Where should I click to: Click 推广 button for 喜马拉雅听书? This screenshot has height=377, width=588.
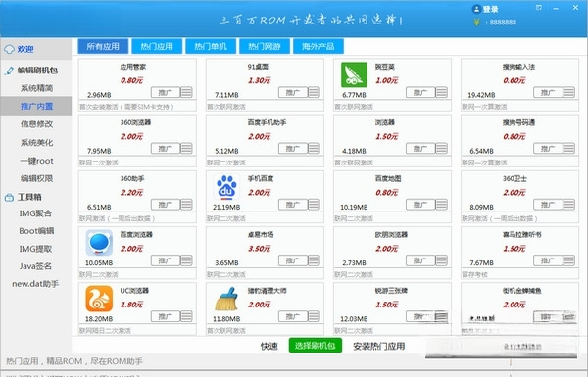[548, 260]
